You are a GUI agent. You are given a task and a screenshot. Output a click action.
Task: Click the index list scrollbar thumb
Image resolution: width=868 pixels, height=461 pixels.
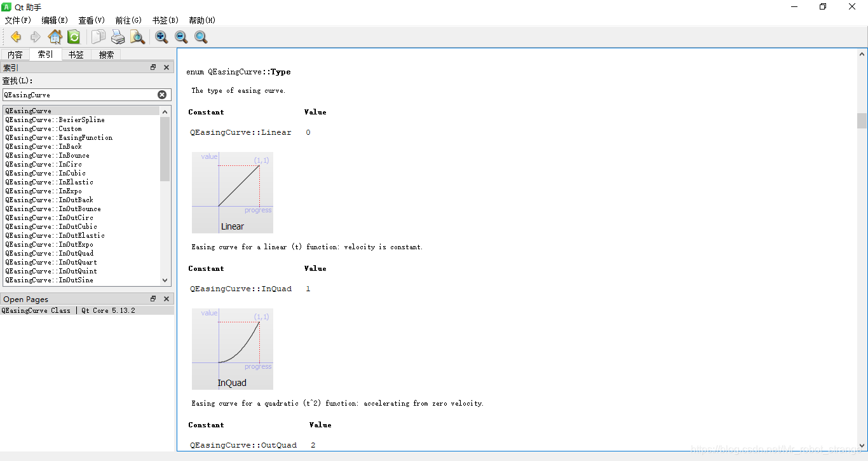coord(165,149)
